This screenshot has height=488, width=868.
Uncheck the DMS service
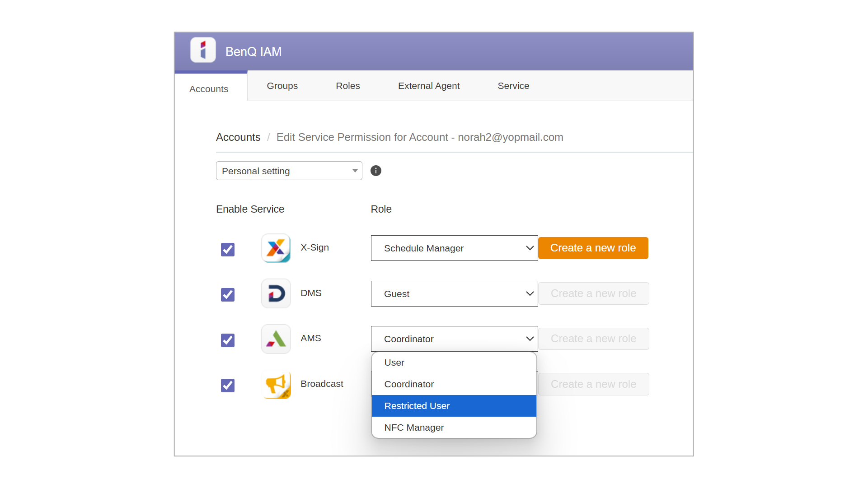227,295
